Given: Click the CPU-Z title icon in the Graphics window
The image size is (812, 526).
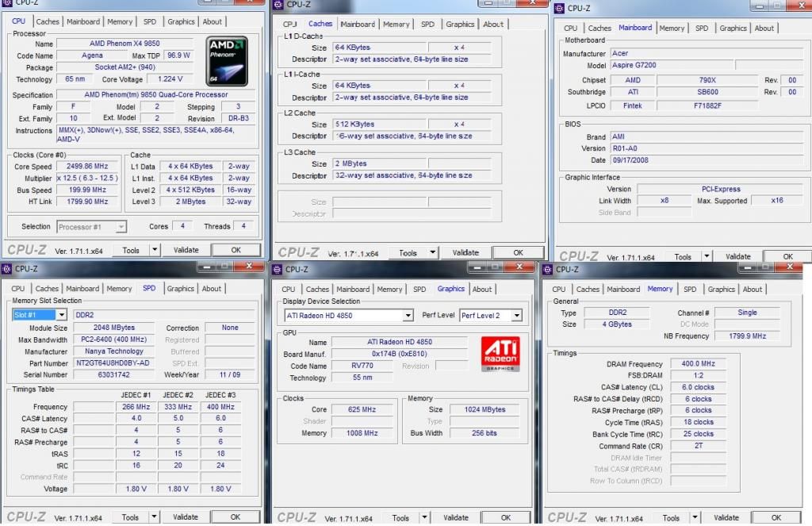Looking at the screenshot, I should click(278, 270).
